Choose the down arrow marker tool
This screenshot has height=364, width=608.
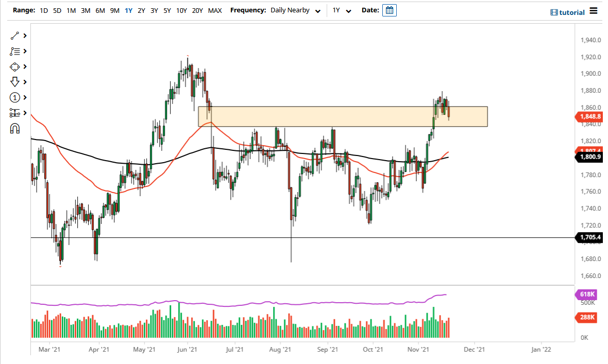[15, 82]
